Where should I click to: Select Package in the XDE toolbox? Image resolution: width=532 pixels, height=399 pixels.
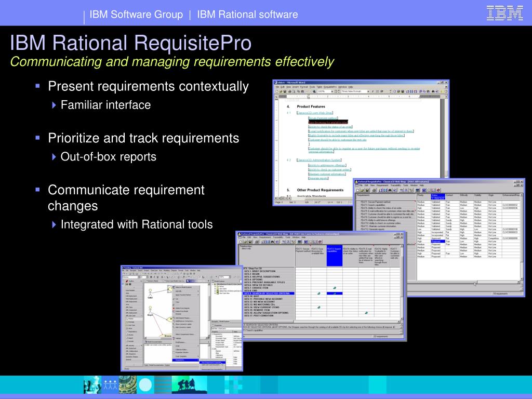131,322
